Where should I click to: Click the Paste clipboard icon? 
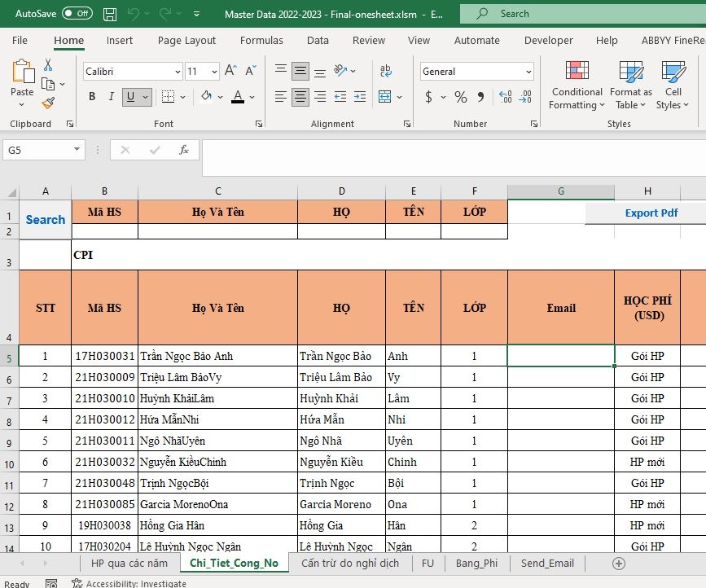click(23, 71)
